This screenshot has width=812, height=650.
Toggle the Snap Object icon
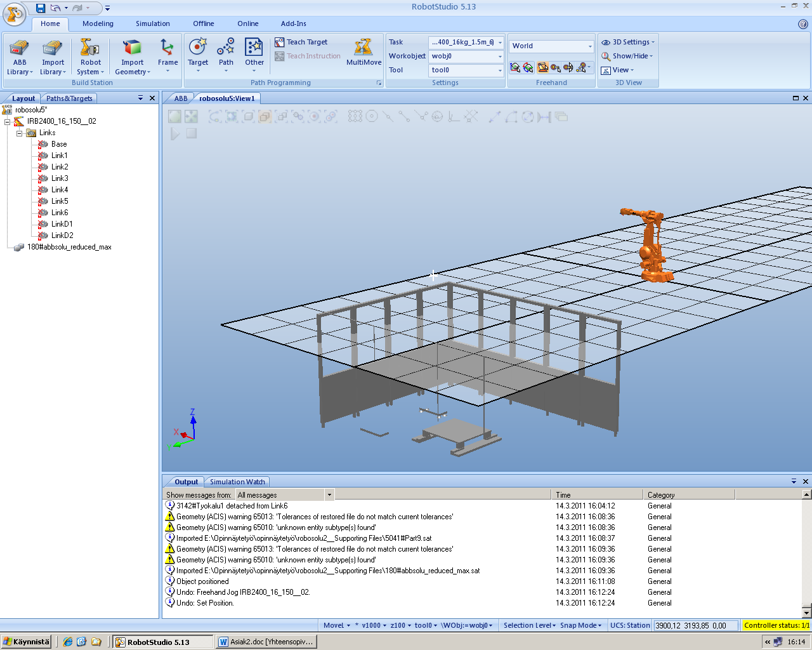pos(355,116)
